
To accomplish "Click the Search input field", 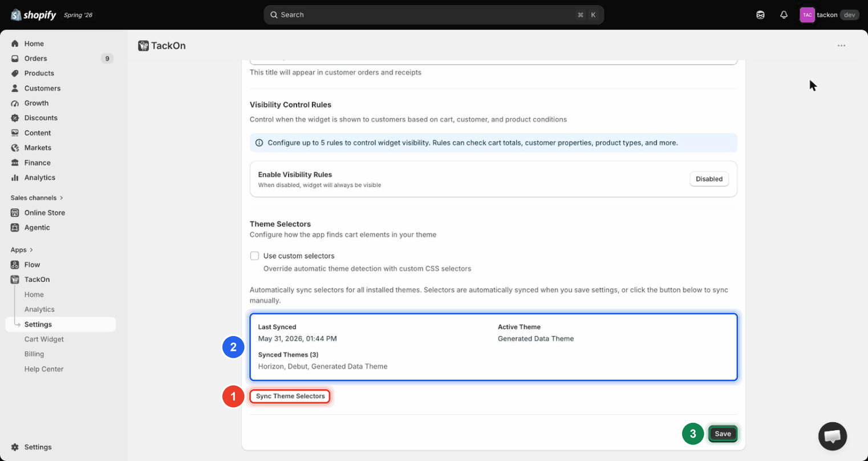I will coord(433,15).
